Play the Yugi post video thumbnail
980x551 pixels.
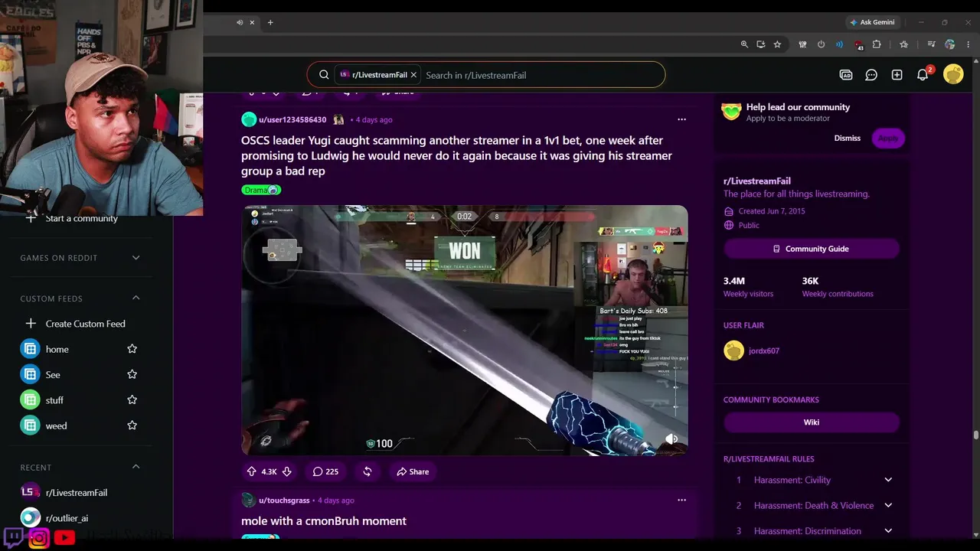tap(465, 330)
